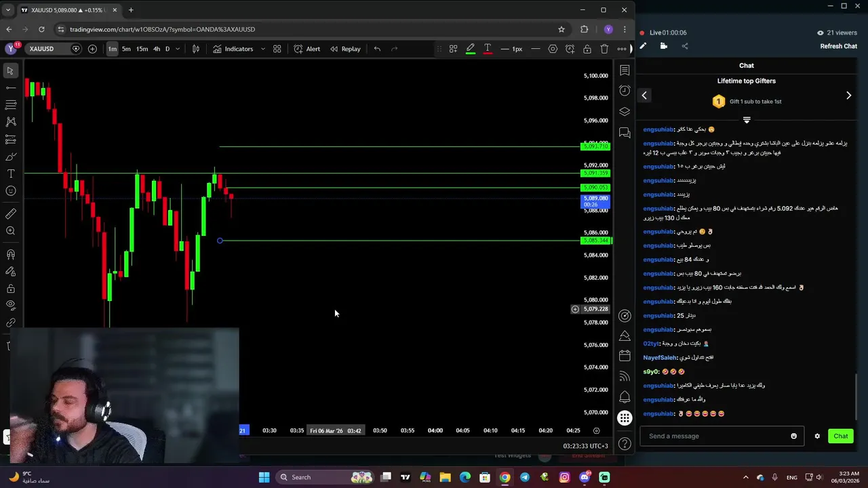Toggle hide all drawings eye icon
Image resolution: width=868 pixels, height=488 pixels.
[10, 306]
